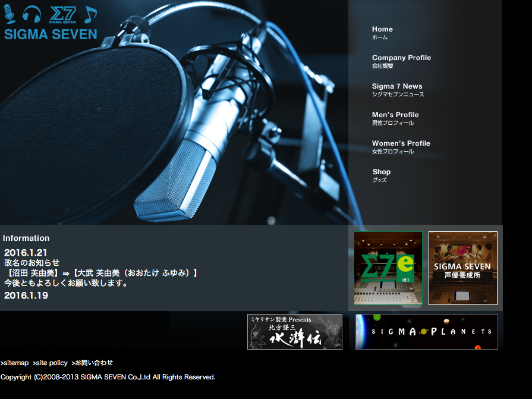This screenshot has width=532, height=399.
Task: Open the SIGMA SEVEN 声優養成所 banner
Action: [x=462, y=268]
